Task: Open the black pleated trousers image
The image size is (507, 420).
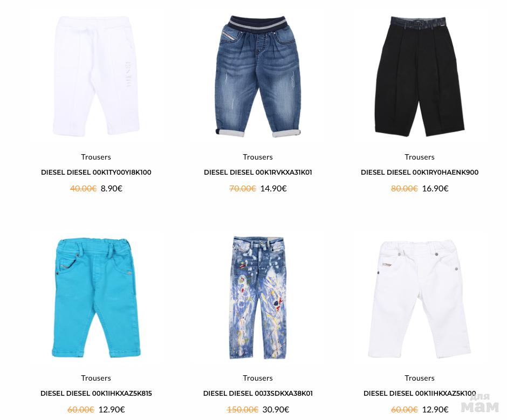Action: coord(420,76)
